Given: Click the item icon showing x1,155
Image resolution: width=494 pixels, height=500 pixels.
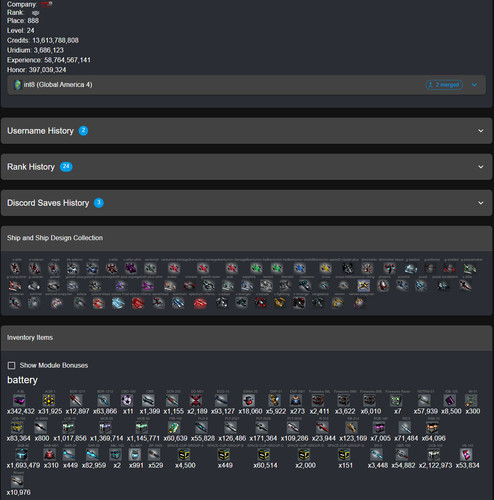Looking at the screenshot, I should (172, 400).
